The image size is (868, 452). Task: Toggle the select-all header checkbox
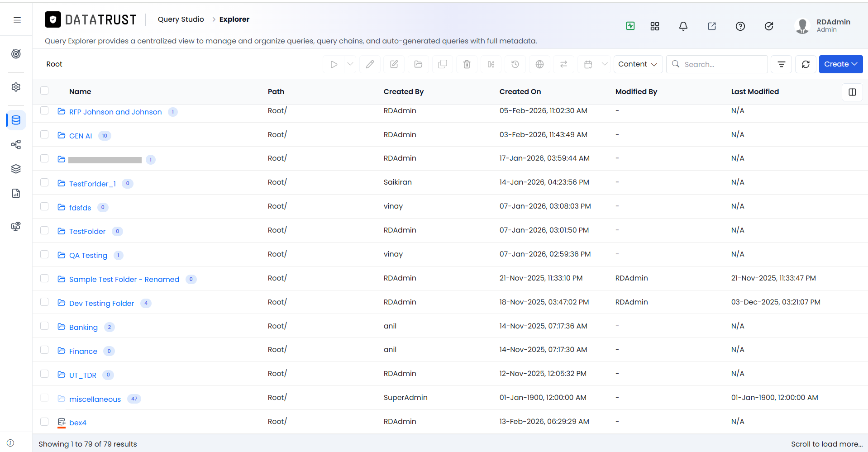click(x=44, y=90)
